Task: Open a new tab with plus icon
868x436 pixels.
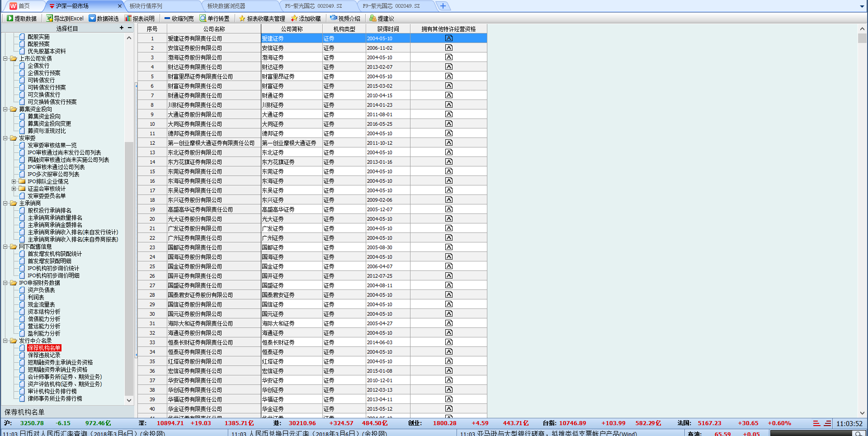Action: pos(443,6)
